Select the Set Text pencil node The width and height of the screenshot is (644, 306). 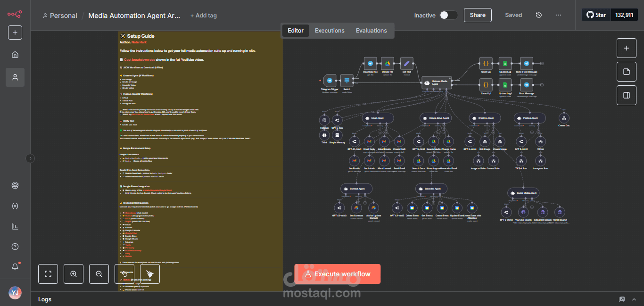click(x=406, y=64)
